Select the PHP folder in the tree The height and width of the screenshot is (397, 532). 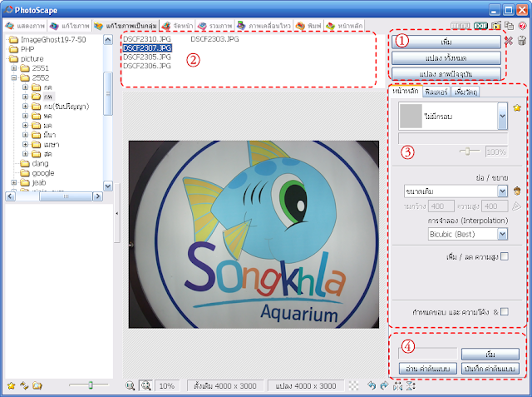pos(27,49)
